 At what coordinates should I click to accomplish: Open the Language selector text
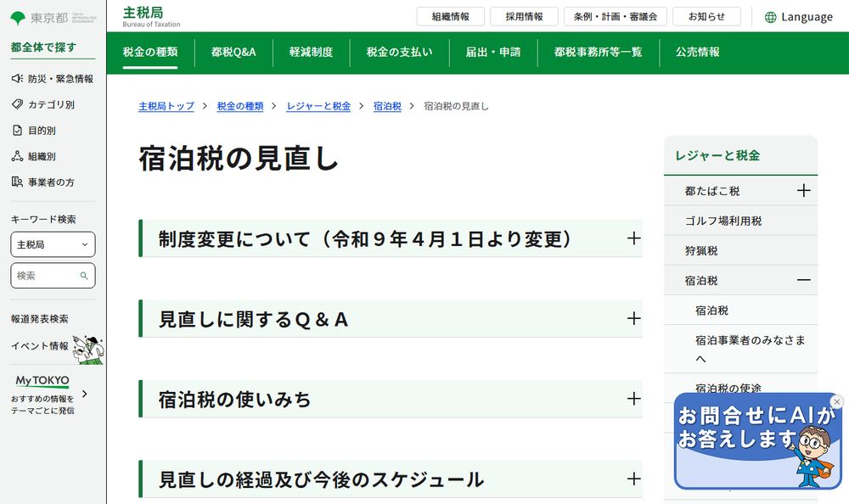point(807,17)
